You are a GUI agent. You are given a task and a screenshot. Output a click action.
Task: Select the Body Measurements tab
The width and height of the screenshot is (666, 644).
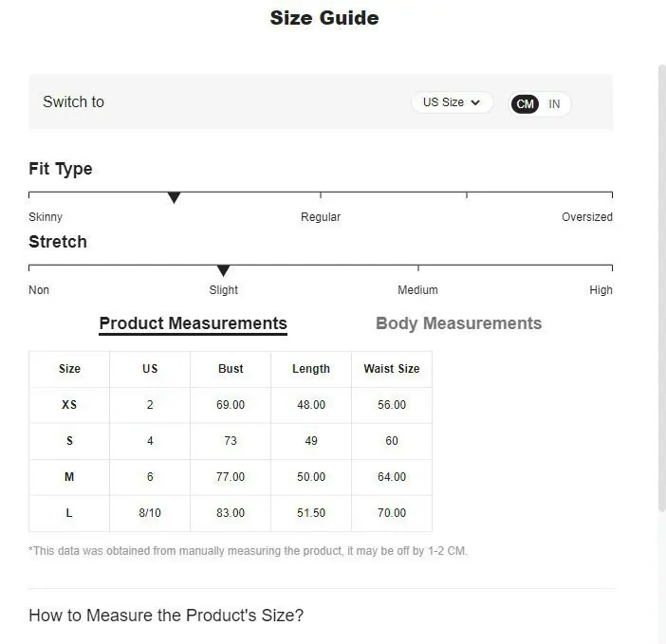tap(459, 323)
